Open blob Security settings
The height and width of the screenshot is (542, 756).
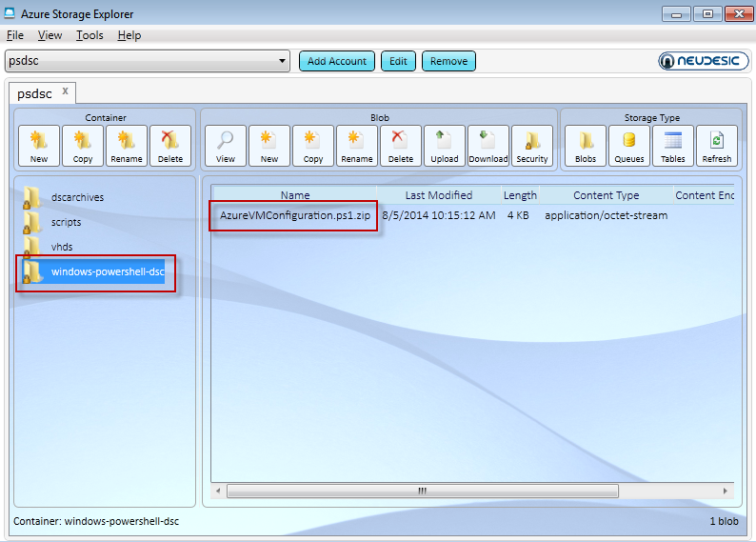[x=532, y=146]
